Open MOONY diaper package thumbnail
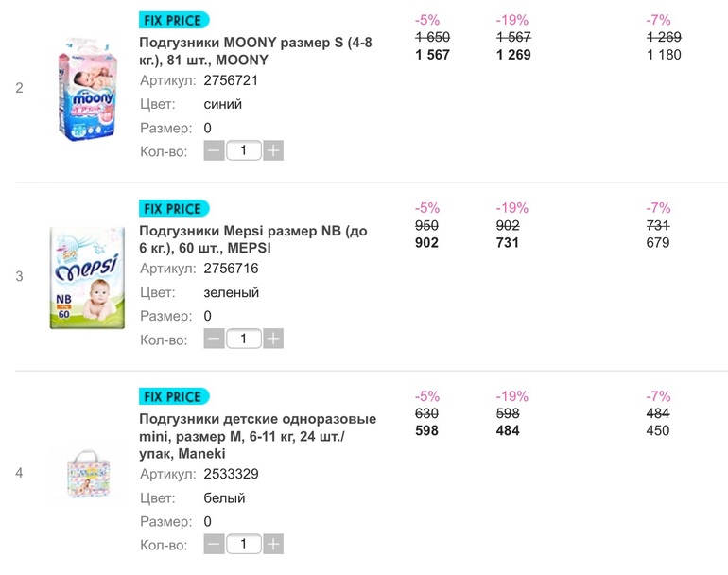The width and height of the screenshot is (728, 575). coord(85,89)
